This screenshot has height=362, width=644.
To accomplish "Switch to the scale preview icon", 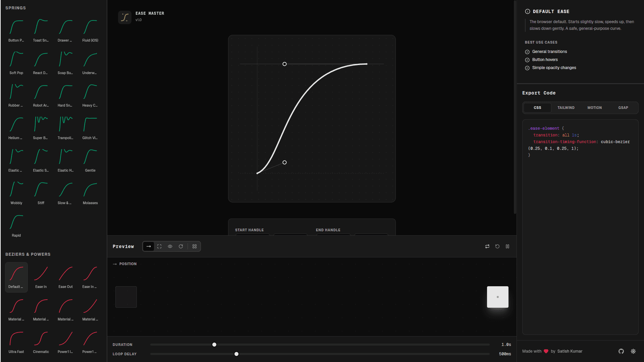I will 159,246.
